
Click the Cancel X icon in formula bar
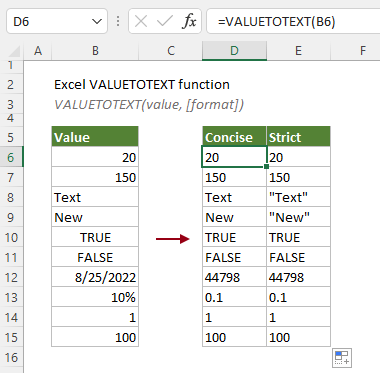point(141,22)
